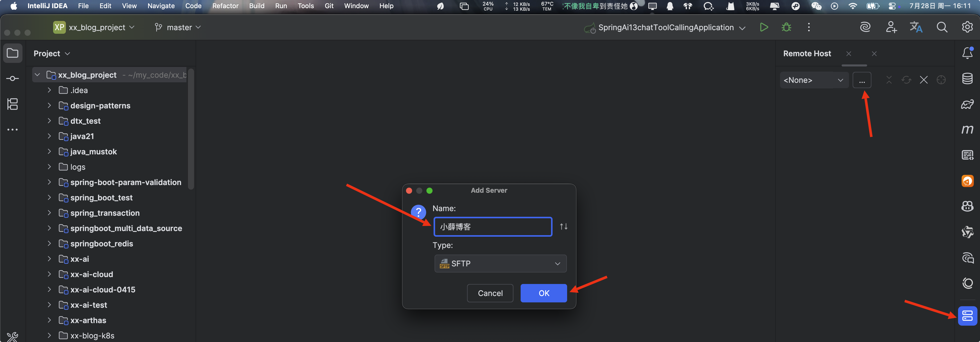The image size is (980, 342).
Task: Click the Run application play icon
Action: point(763,27)
